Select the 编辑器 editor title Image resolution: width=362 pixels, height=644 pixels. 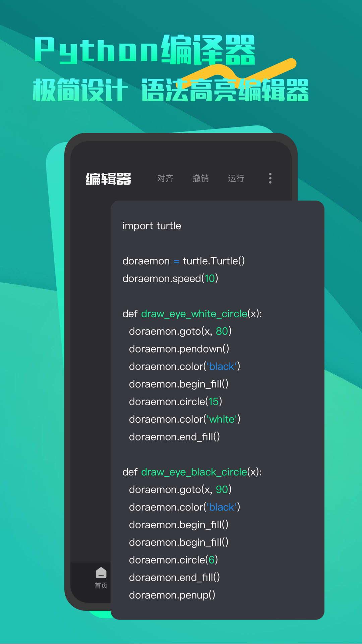(x=109, y=179)
